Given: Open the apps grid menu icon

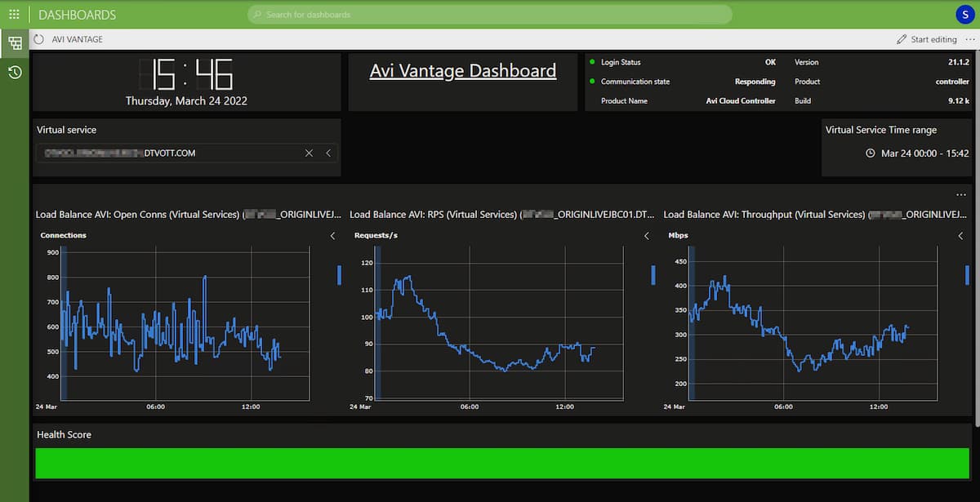Looking at the screenshot, I should tap(14, 14).
